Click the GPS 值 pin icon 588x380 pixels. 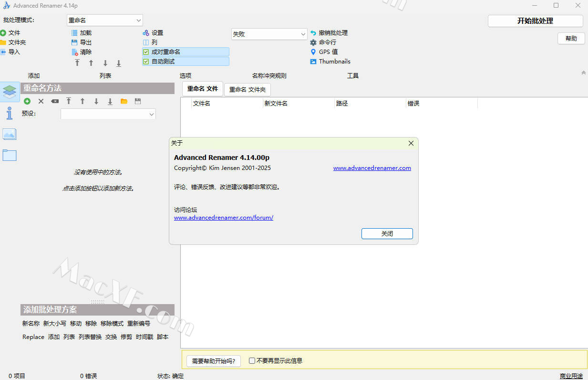pos(313,52)
